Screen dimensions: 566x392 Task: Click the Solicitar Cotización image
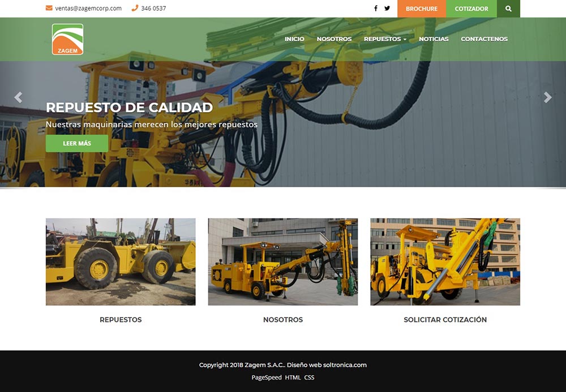point(445,262)
